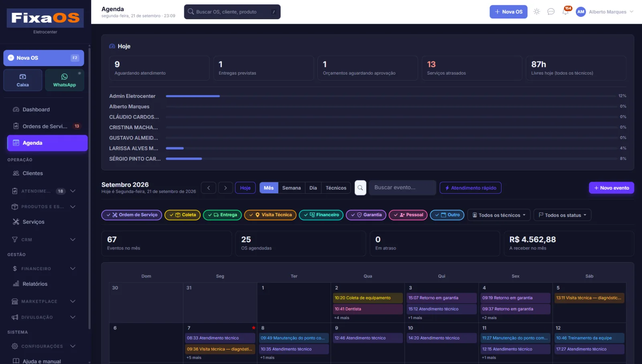Expand the Financeiro sidebar section
642x364 pixels.
(x=43, y=269)
